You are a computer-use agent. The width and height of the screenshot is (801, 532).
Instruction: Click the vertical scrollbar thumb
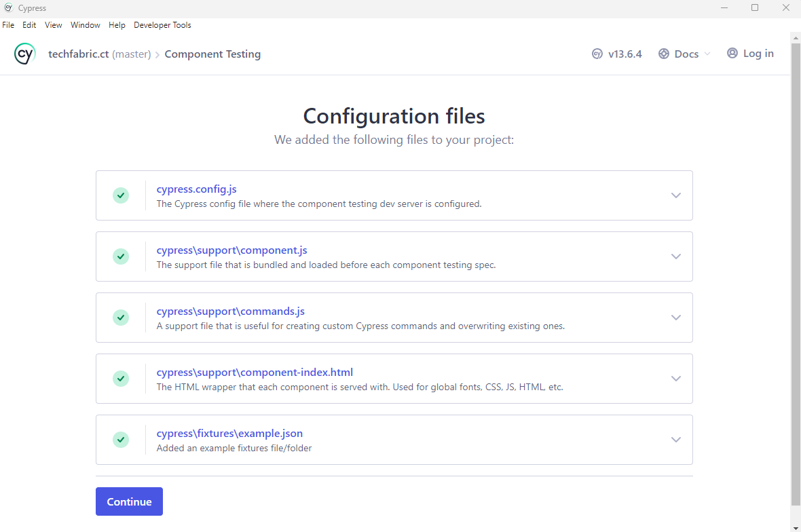796,274
